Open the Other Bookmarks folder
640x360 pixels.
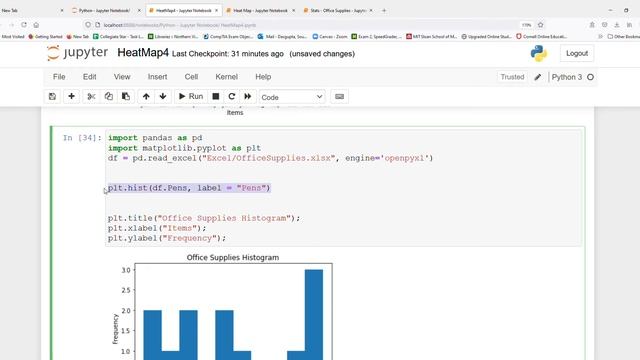(x=624, y=37)
